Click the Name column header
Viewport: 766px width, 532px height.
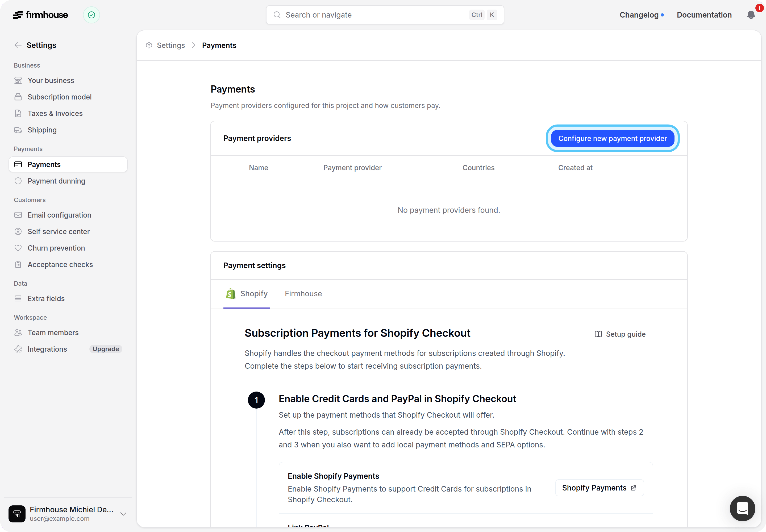(x=258, y=168)
